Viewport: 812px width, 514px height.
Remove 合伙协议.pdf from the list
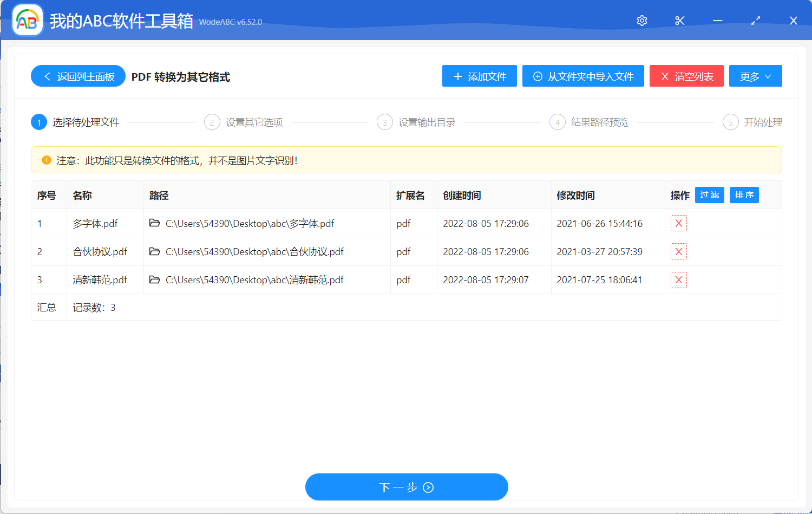[678, 251]
